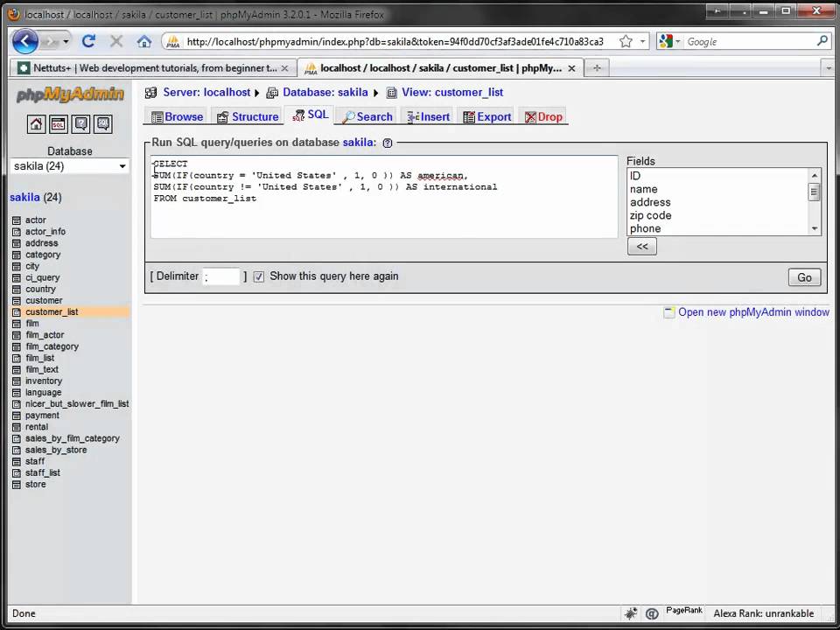Click the Server: localhost link
Image resolution: width=840 pixels, height=630 pixels.
point(206,93)
